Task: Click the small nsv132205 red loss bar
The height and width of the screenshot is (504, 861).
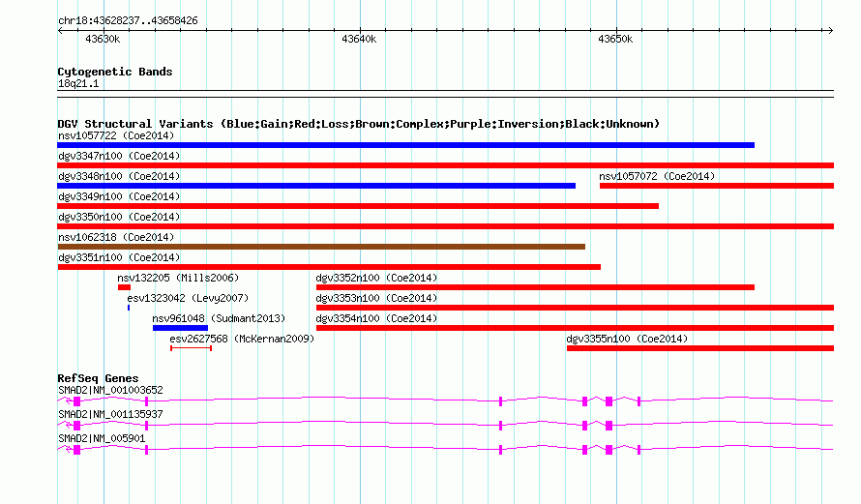Action: click(x=124, y=287)
